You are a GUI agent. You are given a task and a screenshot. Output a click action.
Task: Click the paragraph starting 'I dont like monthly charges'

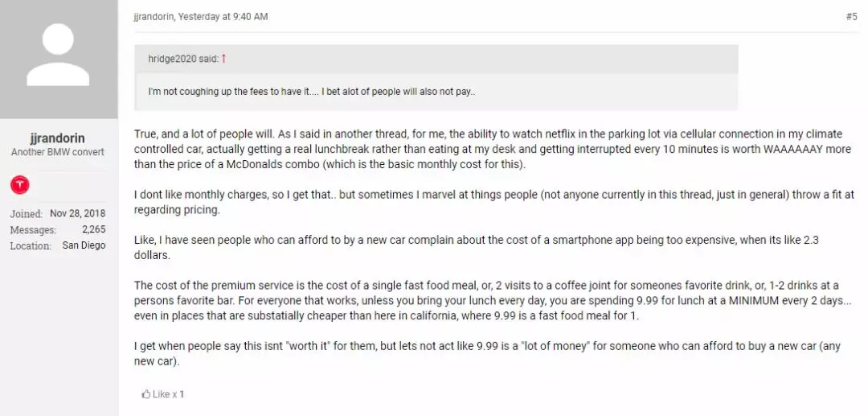482,203
